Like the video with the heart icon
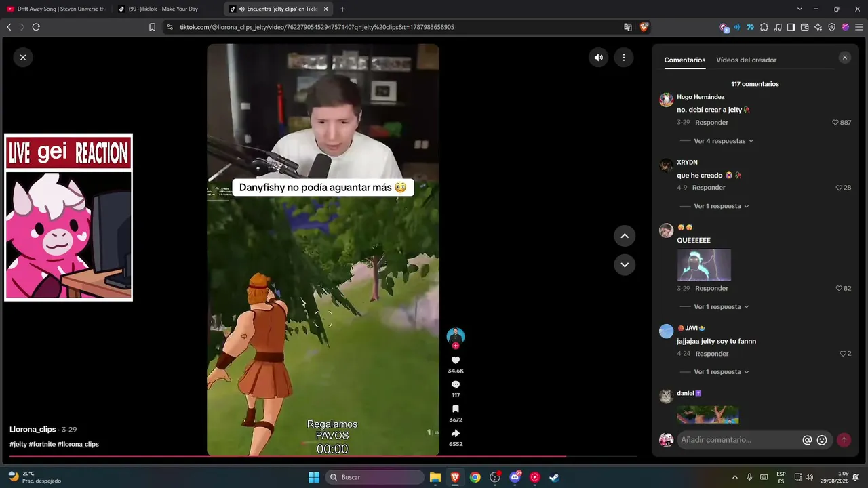This screenshot has height=488, width=868. click(456, 361)
